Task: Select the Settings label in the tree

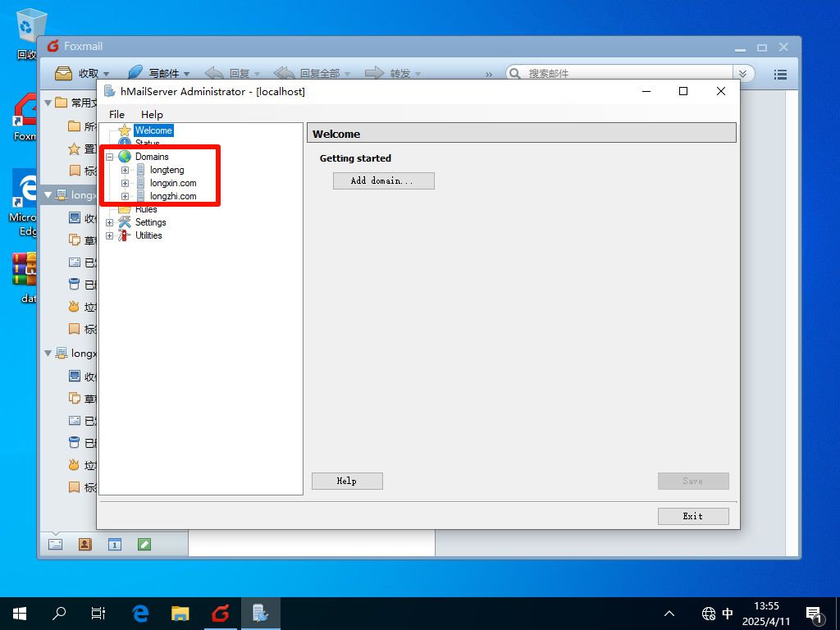Action: point(151,221)
